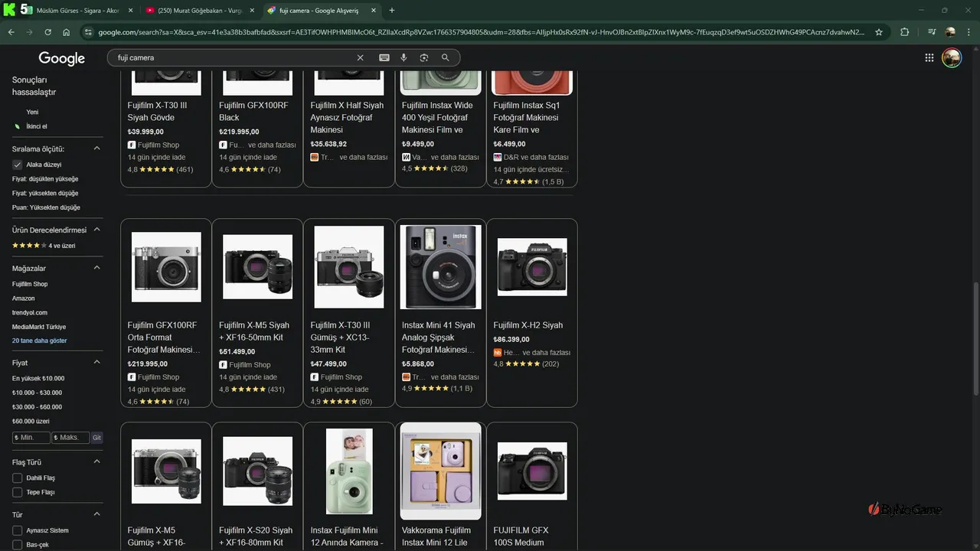Click the Google logo
Screen dimensions: 980x551
tap(61, 58)
